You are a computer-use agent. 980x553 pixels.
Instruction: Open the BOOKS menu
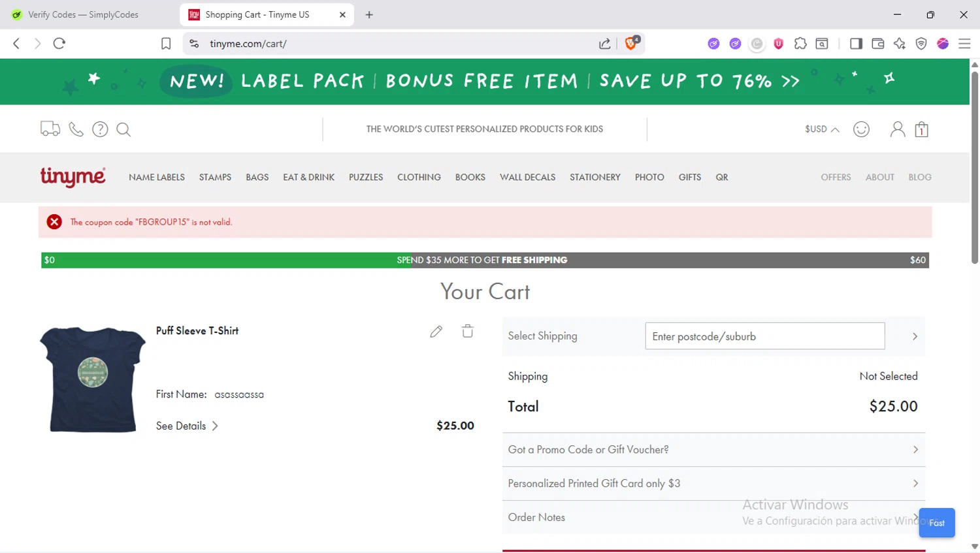pyautogui.click(x=470, y=178)
